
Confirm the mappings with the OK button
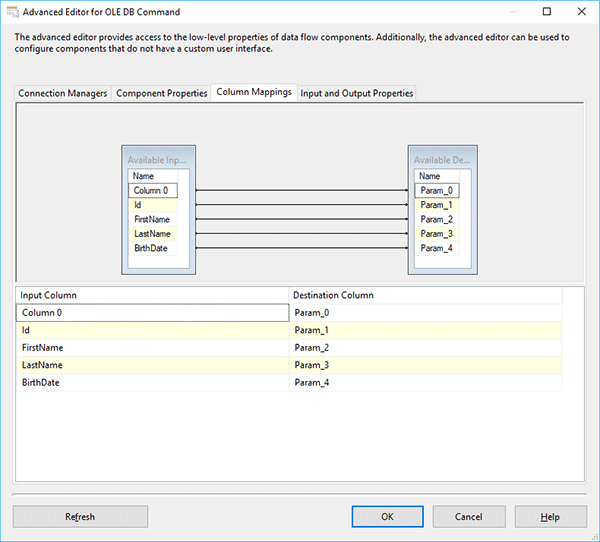coord(387,516)
